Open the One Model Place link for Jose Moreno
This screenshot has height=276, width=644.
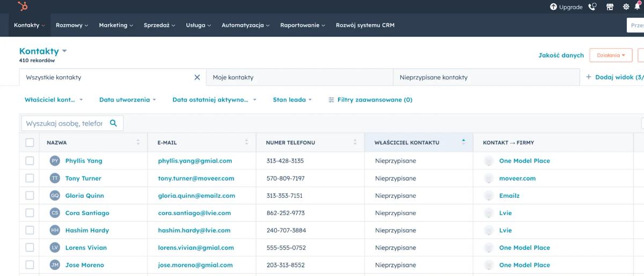pyautogui.click(x=524, y=265)
